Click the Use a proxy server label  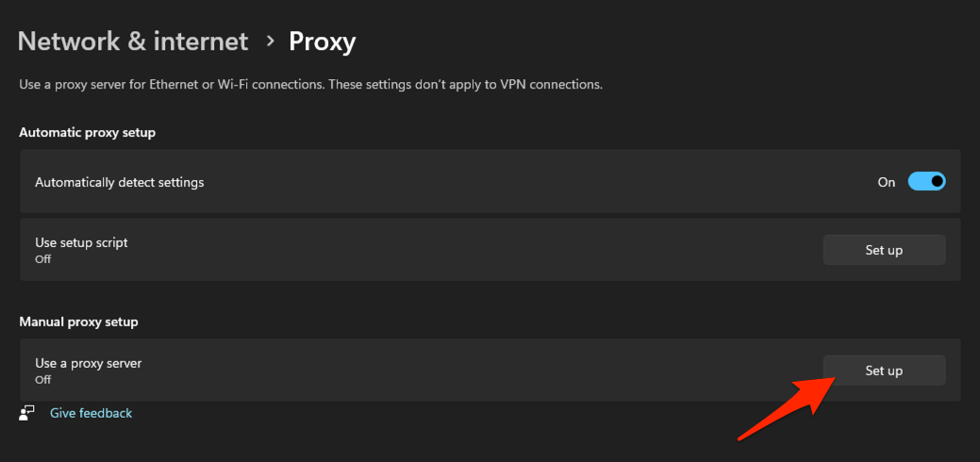[x=89, y=363]
